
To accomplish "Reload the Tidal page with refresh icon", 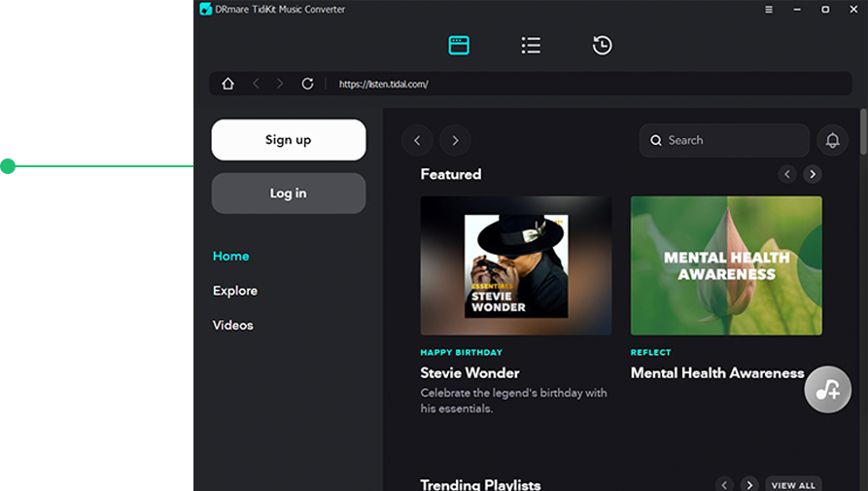I will (x=307, y=84).
